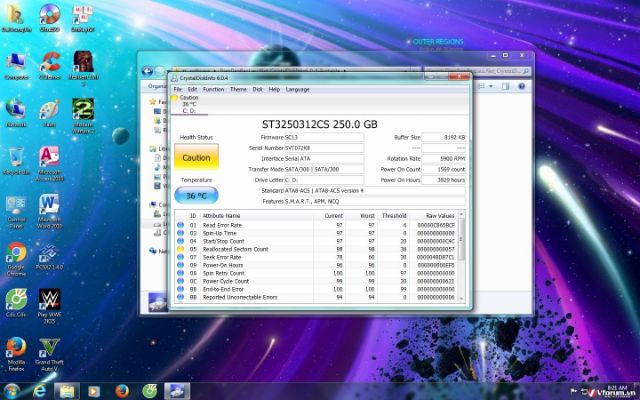Select the Power Cycle Count row

coord(316,281)
